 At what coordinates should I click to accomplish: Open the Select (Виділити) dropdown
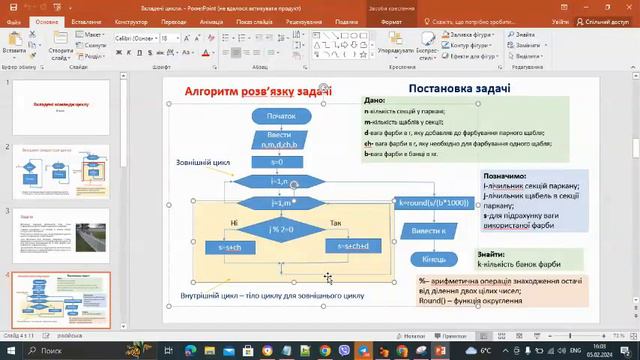pos(526,56)
